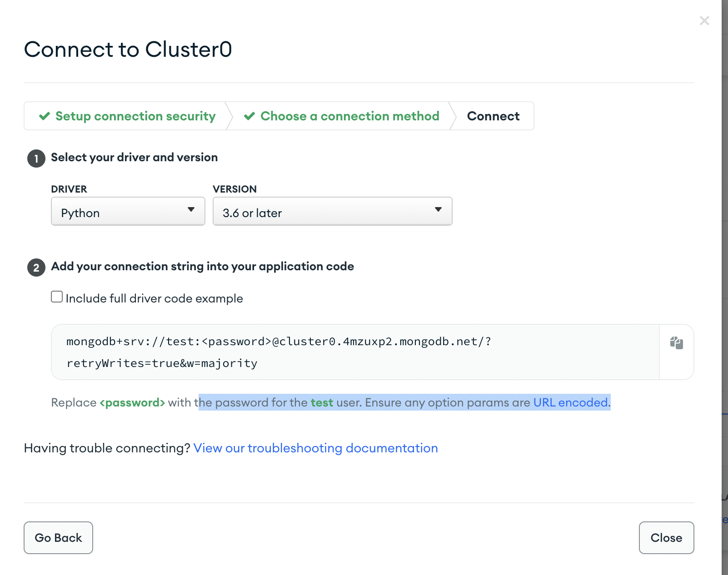Click the checkmark beside Setup connection security
728x575 pixels.
[x=45, y=116]
